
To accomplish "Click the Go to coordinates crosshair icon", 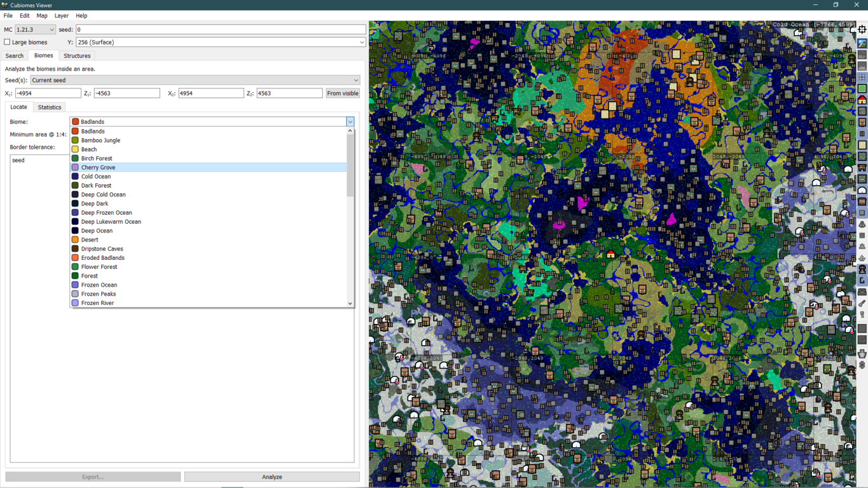I will (862, 29).
